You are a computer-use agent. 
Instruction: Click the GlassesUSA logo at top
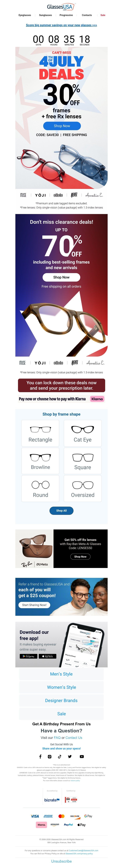click(x=61, y=7)
